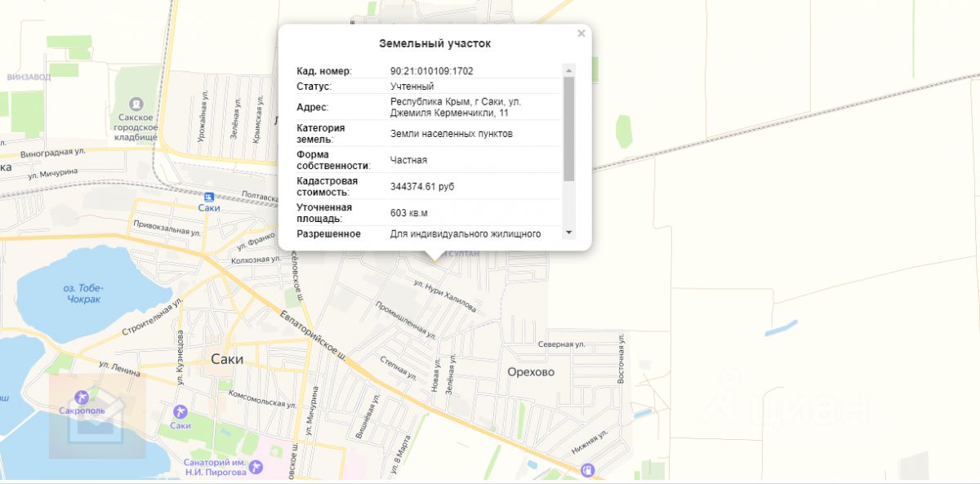The width and height of the screenshot is (980, 484).
Task: Click the scrollbar down arrow in popup
Action: pyautogui.click(x=568, y=233)
